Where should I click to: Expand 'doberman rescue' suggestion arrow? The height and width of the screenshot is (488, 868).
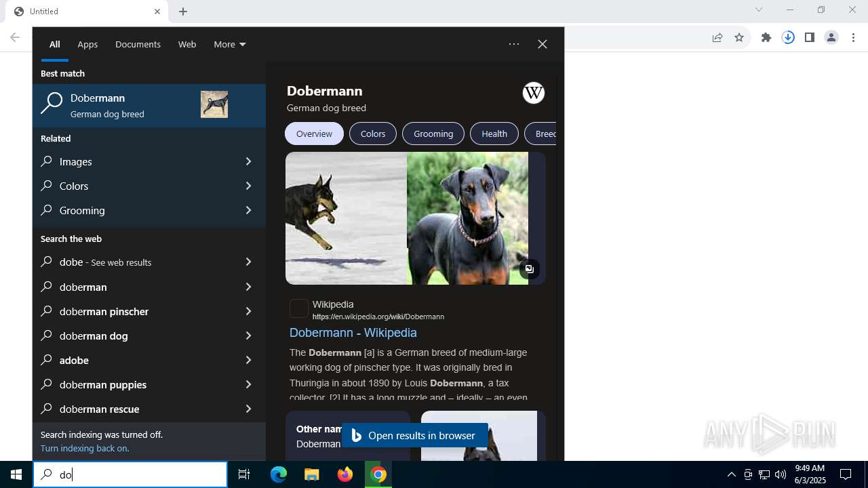click(x=248, y=409)
